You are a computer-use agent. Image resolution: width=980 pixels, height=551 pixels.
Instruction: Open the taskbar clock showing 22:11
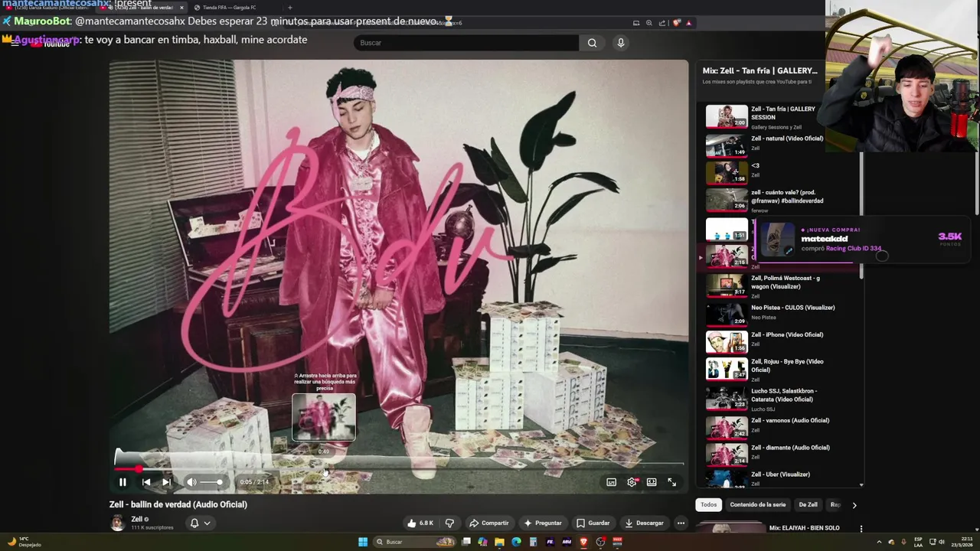[961, 542]
